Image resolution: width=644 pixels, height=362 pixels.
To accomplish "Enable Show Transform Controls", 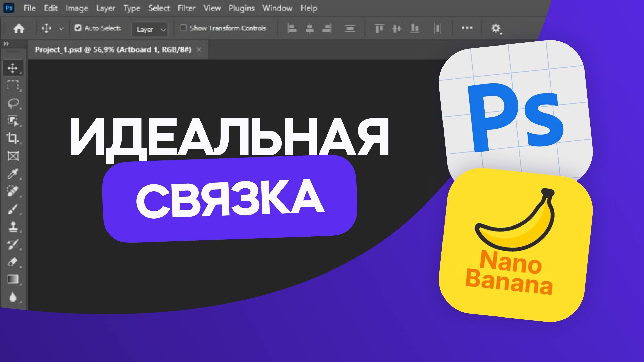I will click(183, 28).
